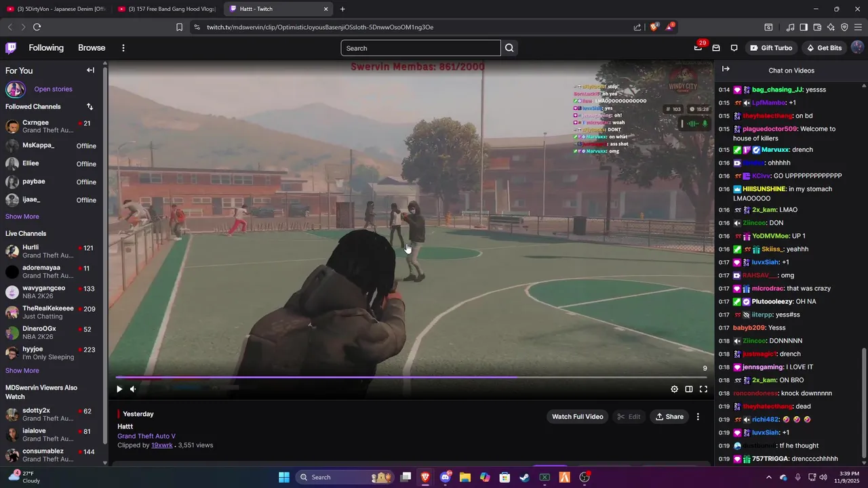Screen dimensions: 868x488
Task: Click the Get Bits button
Action: click(824, 48)
